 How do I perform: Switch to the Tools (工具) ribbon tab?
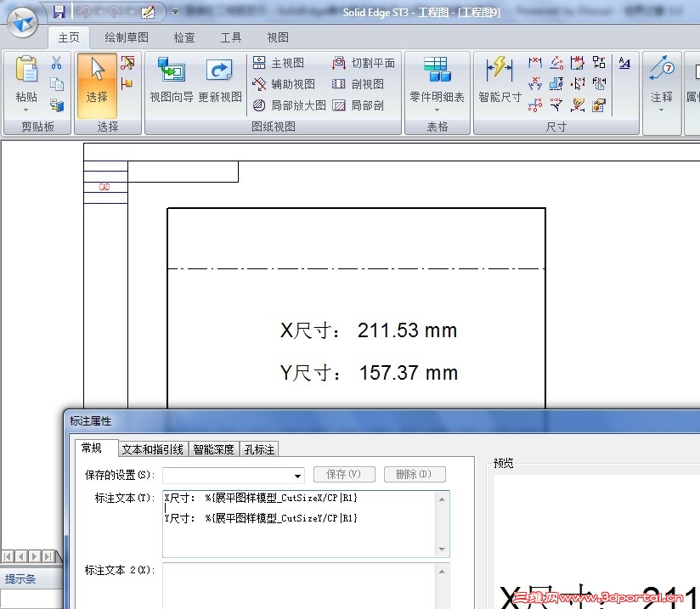(x=231, y=37)
